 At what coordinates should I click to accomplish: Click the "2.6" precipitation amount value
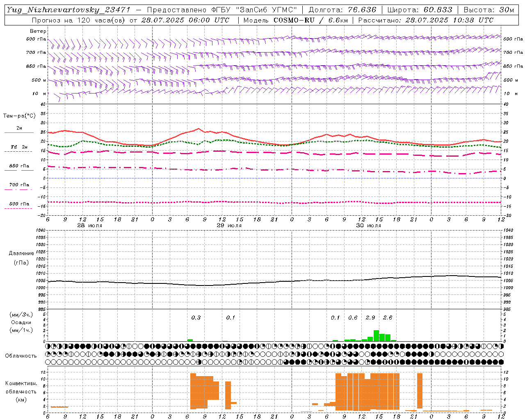[388, 317]
